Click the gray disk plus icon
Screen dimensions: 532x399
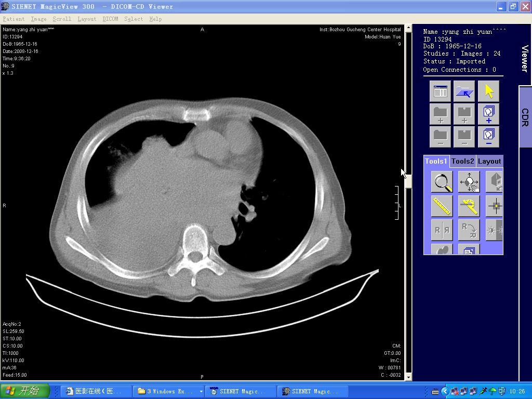tap(464, 114)
